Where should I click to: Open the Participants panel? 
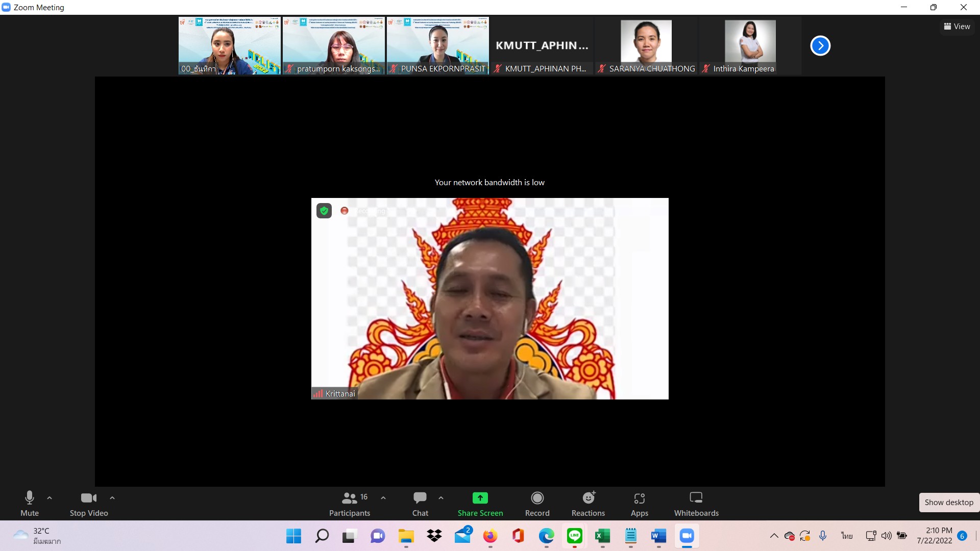pyautogui.click(x=350, y=503)
